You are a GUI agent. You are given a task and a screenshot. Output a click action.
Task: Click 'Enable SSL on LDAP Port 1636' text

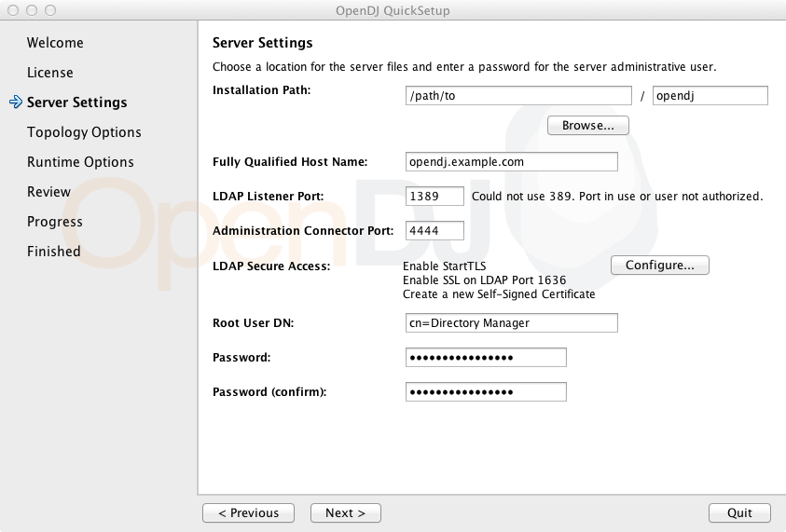tap(484, 280)
